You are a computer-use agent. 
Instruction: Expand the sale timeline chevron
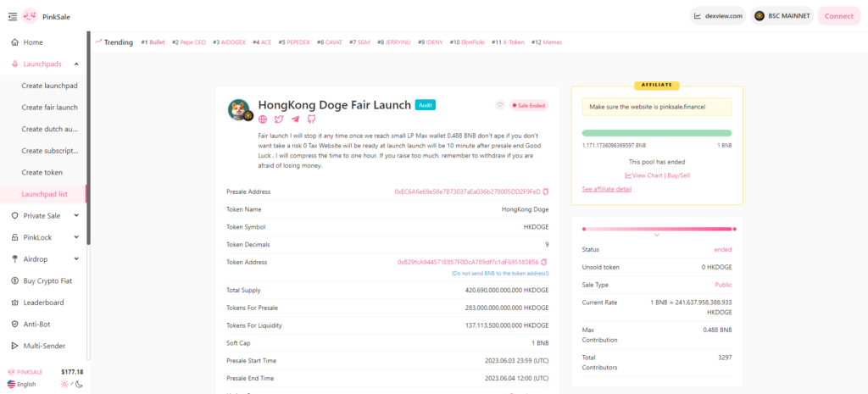click(657, 236)
